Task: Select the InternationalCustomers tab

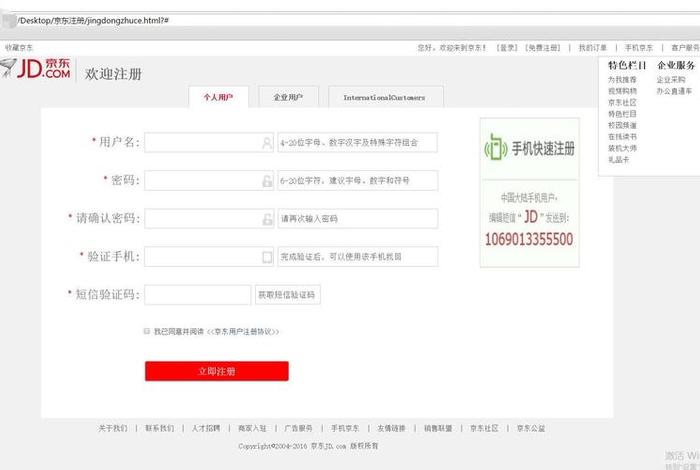Action: [x=384, y=98]
